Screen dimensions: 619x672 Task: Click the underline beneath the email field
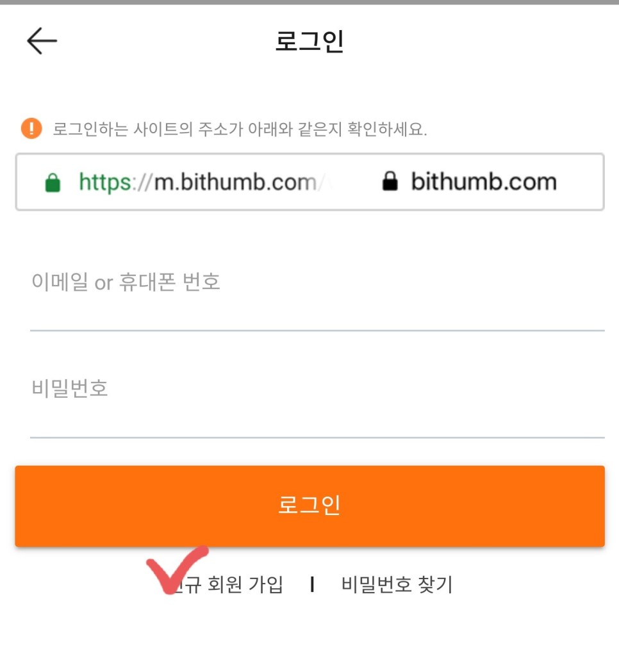coord(317,331)
